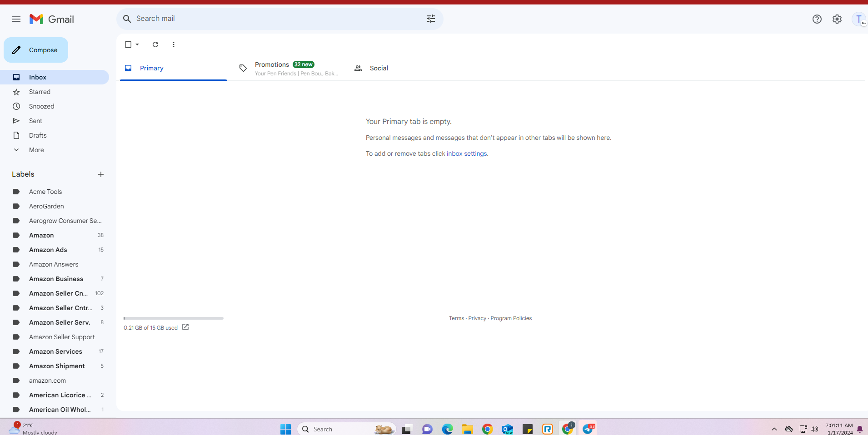Open the More options three-dot menu
868x435 pixels.
[174, 44]
